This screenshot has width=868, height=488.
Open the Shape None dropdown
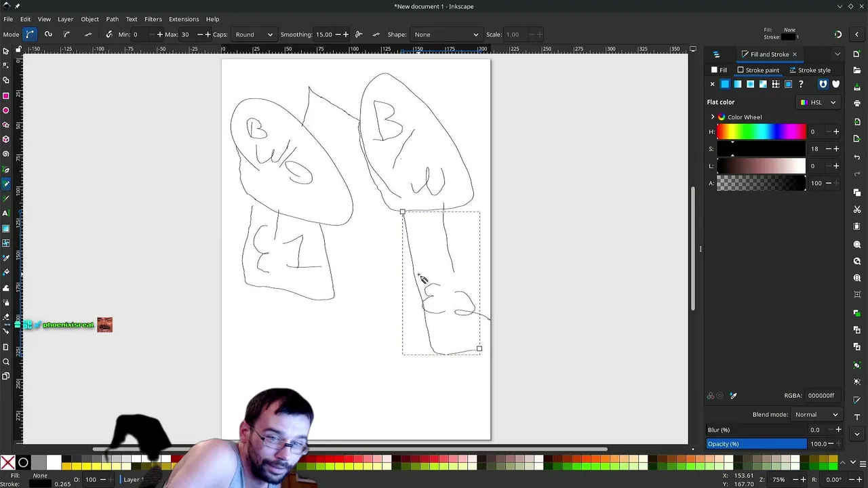446,35
